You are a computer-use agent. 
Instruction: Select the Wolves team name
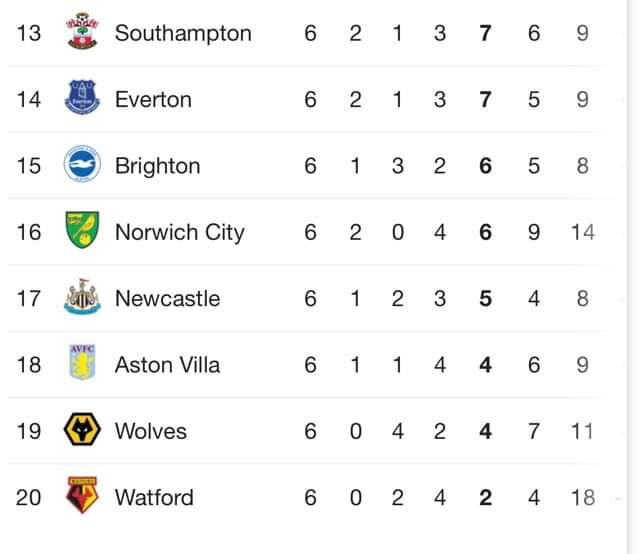tap(151, 431)
